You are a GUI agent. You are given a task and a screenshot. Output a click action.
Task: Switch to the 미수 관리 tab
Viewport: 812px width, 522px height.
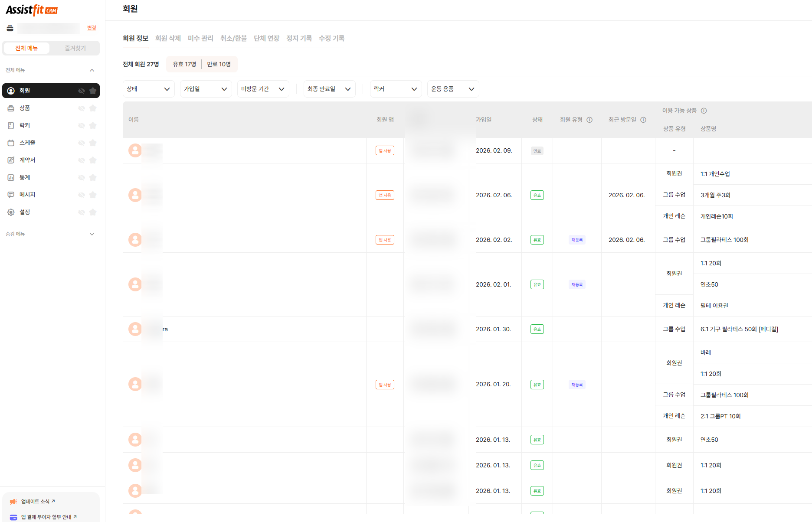200,38
